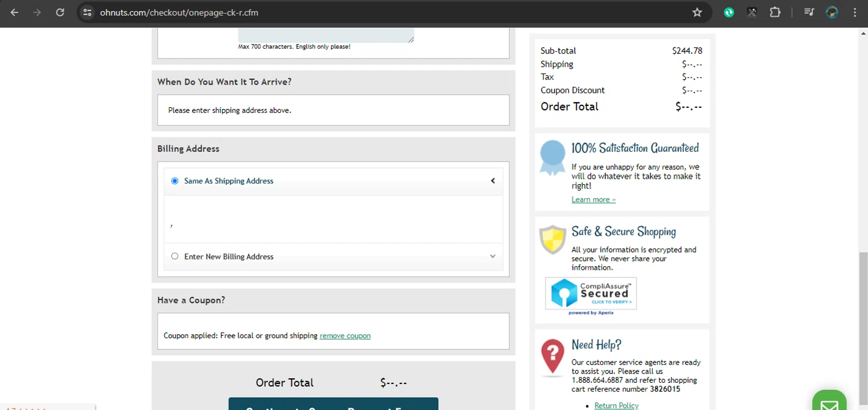
Task: Bookmark this page with the star
Action: 697,12
